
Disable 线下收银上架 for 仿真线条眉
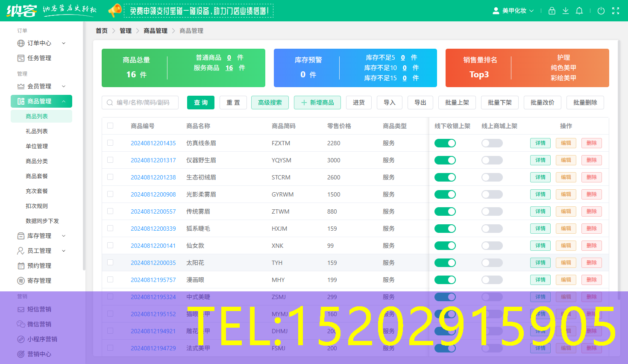point(445,143)
